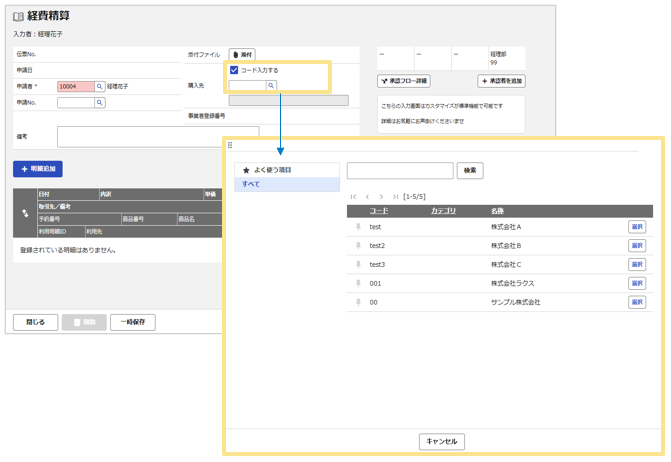671x462 pixels.
Task: Go to last page of results
Action: (395, 197)
